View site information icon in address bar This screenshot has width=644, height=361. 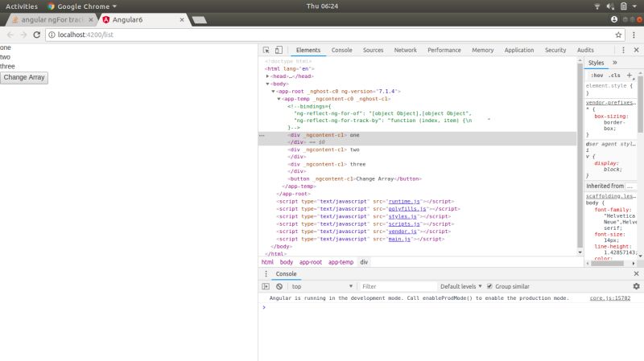pyautogui.click(x=52, y=35)
